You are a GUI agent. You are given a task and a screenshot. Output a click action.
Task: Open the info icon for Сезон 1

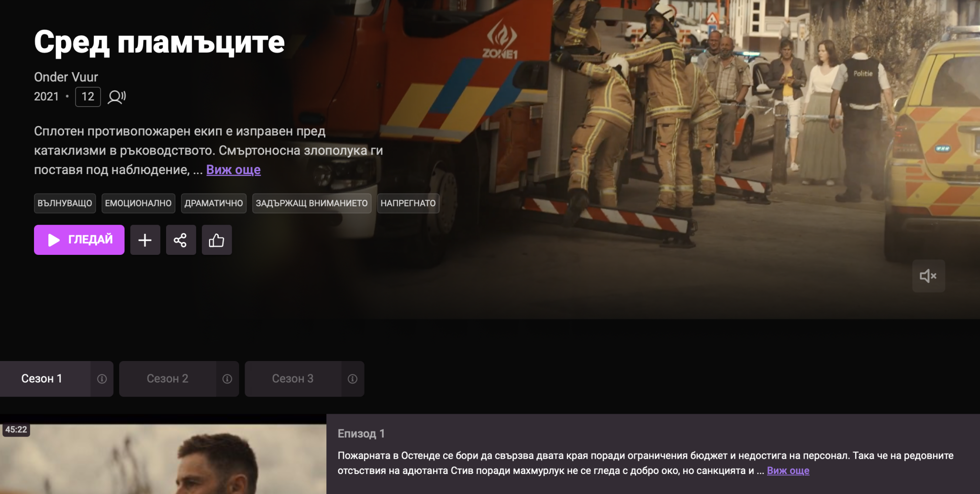102,379
